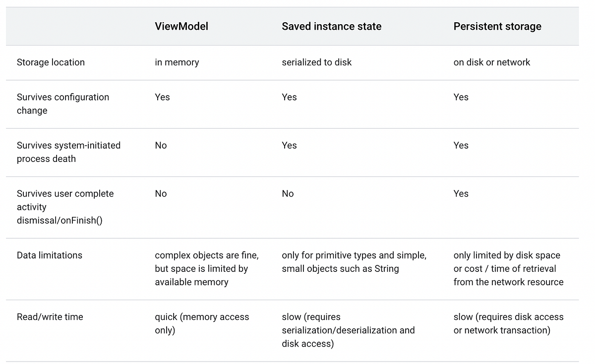The image size is (595, 364).
Task: Click ViewModel's "No" for system-initiated process death
Action: click(x=161, y=146)
